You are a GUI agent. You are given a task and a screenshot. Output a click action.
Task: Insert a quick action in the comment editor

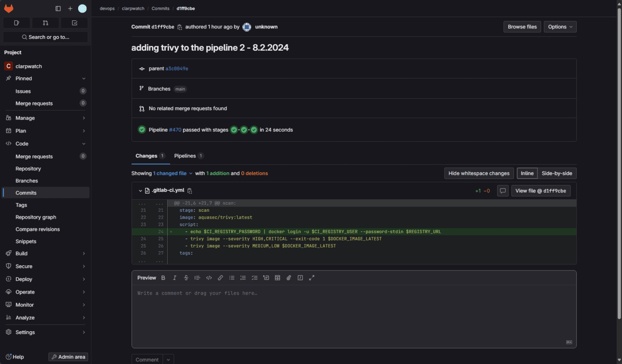point(300,278)
